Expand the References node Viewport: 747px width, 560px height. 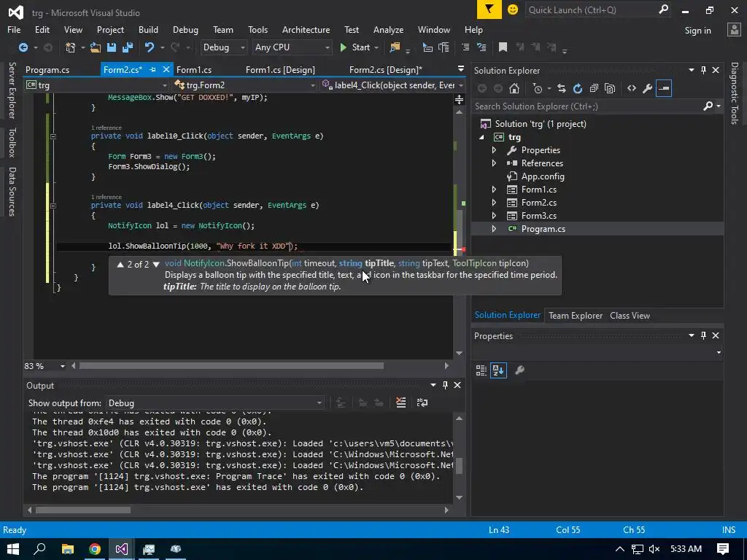pyautogui.click(x=494, y=163)
